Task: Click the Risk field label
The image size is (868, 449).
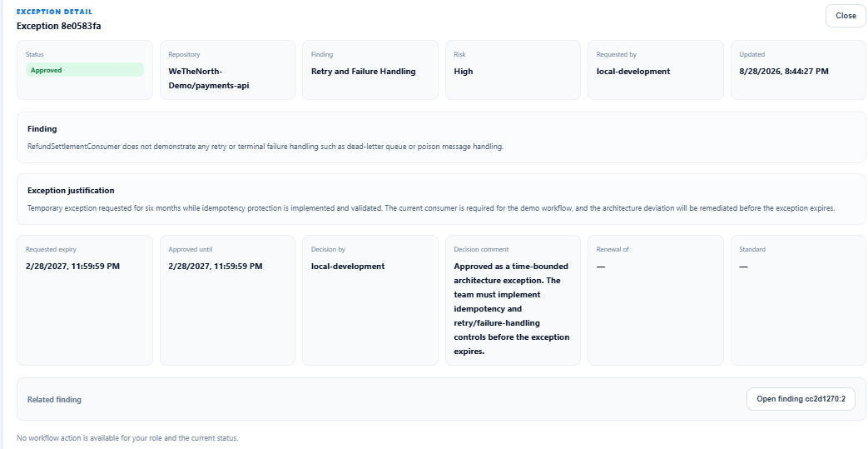Action: 459,54
